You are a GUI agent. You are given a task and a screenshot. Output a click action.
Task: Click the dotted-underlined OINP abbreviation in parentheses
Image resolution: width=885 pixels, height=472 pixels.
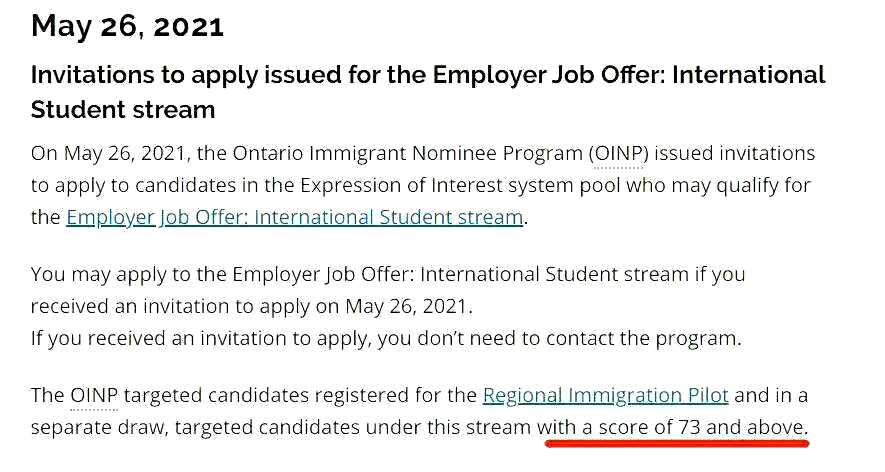(619, 154)
